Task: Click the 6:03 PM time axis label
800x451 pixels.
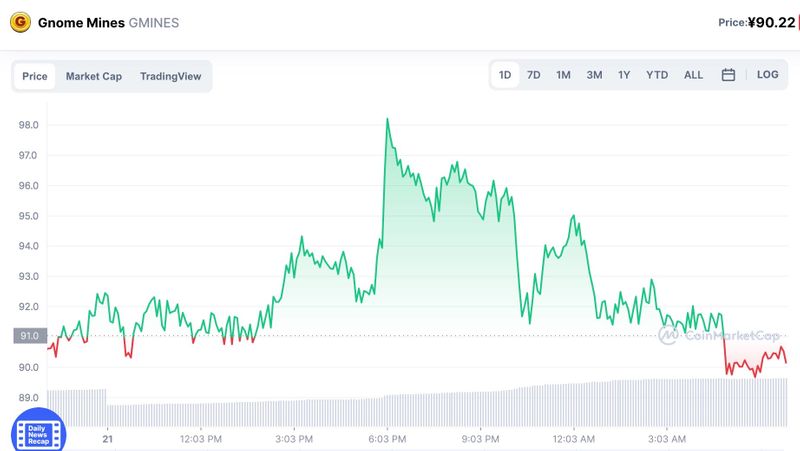Action: click(x=387, y=438)
